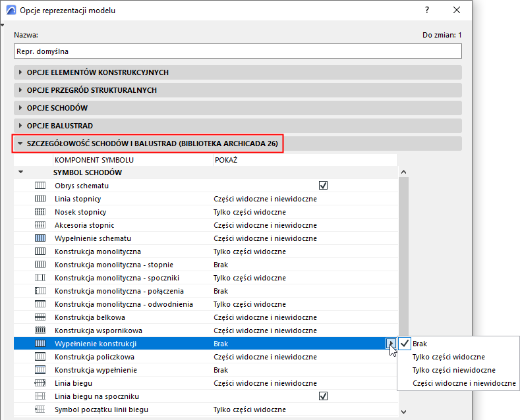Image resolution: width=520 pixels, height=420 pixels.
Task: Click the scrollbar down arrow
Action: point(403,412)
